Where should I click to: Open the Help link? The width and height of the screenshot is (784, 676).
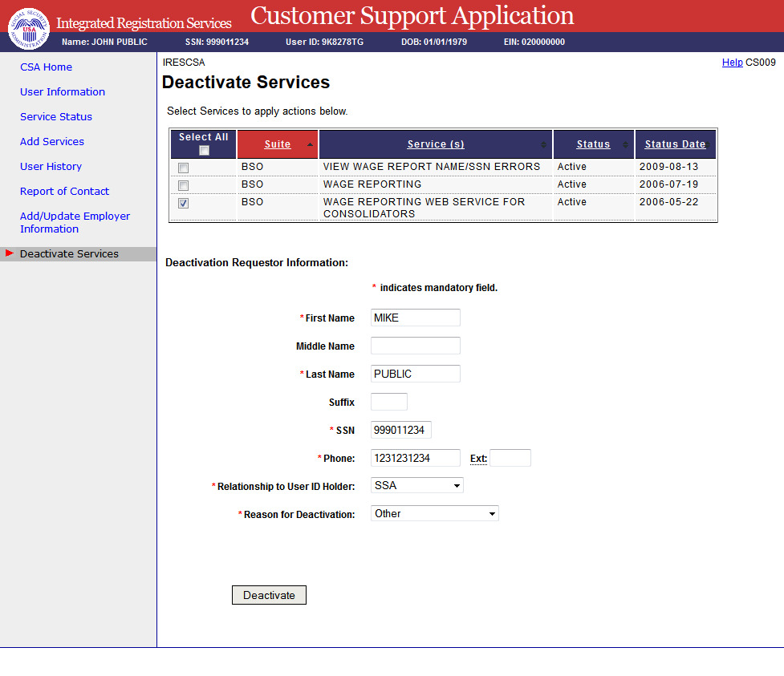click(732, 63)
